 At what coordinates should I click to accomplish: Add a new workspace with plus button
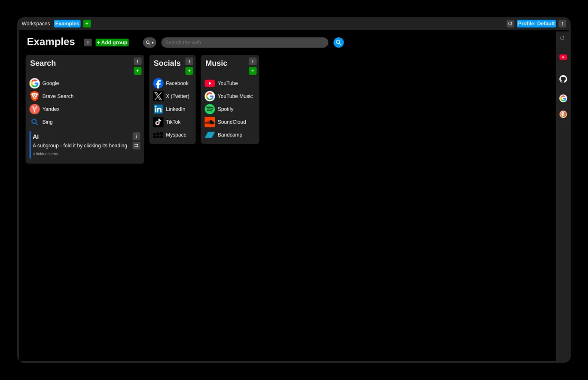[87, 24]
